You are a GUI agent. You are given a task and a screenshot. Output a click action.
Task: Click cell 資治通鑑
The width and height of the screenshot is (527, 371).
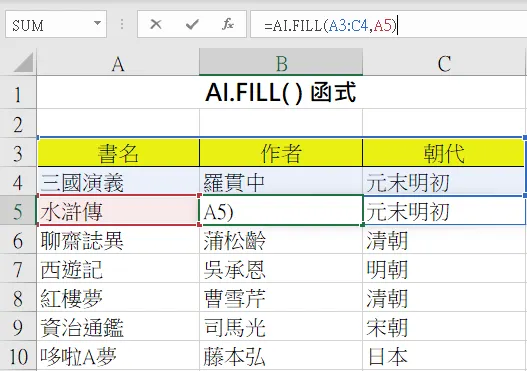pyautogui.click(x=118, y=327)
